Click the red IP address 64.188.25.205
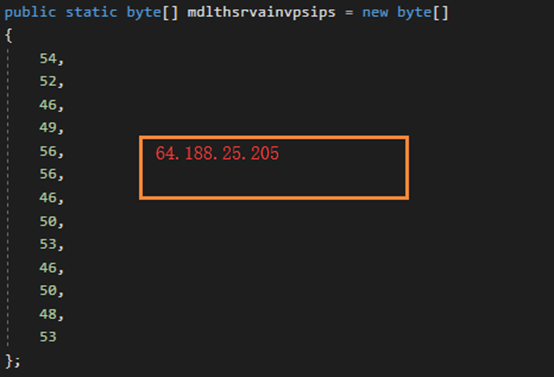The height and width of the screenshot is (377, 554). 217,153
